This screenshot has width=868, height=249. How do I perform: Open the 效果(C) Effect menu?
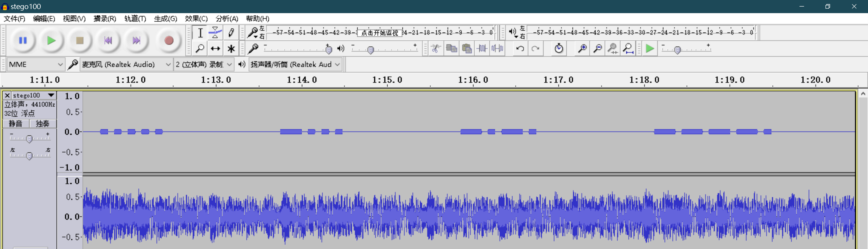pyautogui.click(x=196, y=19)
